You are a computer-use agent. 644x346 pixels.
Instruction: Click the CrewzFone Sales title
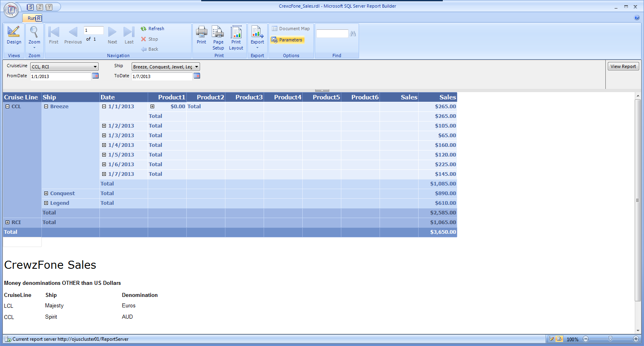pos(50,265)
